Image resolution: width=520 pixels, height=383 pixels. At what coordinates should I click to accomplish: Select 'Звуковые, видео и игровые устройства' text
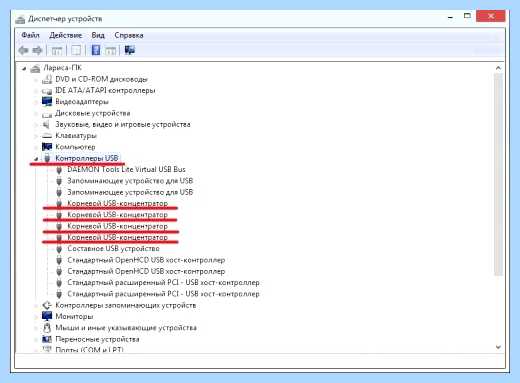pos(123,124)
